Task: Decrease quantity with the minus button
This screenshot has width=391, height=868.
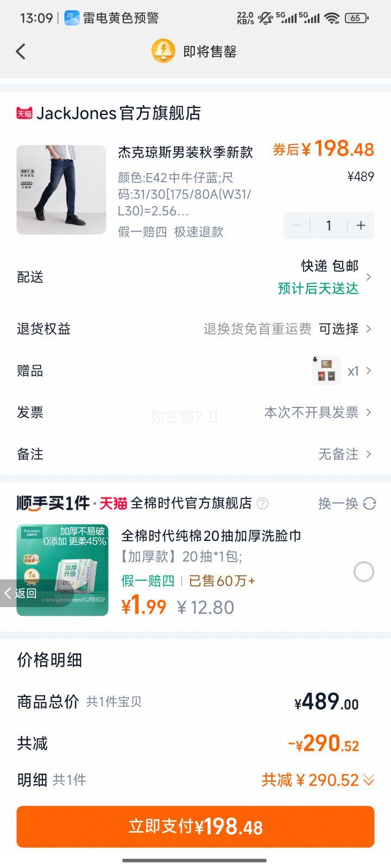Action: [x=297, y=225]
